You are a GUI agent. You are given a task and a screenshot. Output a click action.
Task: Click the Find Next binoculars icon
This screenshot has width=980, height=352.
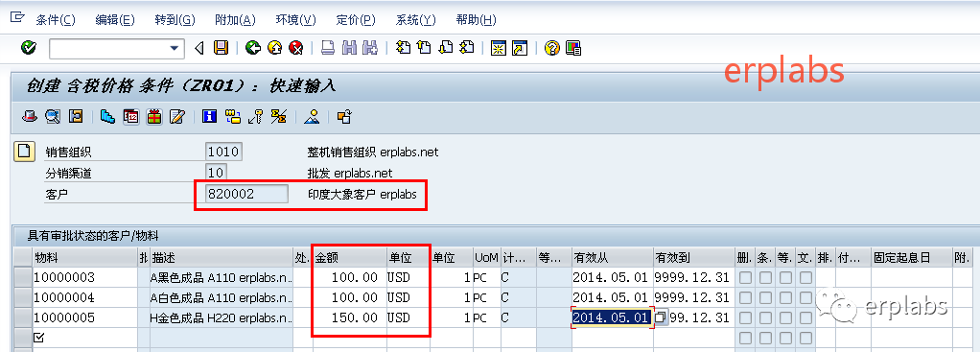(371, 48)
